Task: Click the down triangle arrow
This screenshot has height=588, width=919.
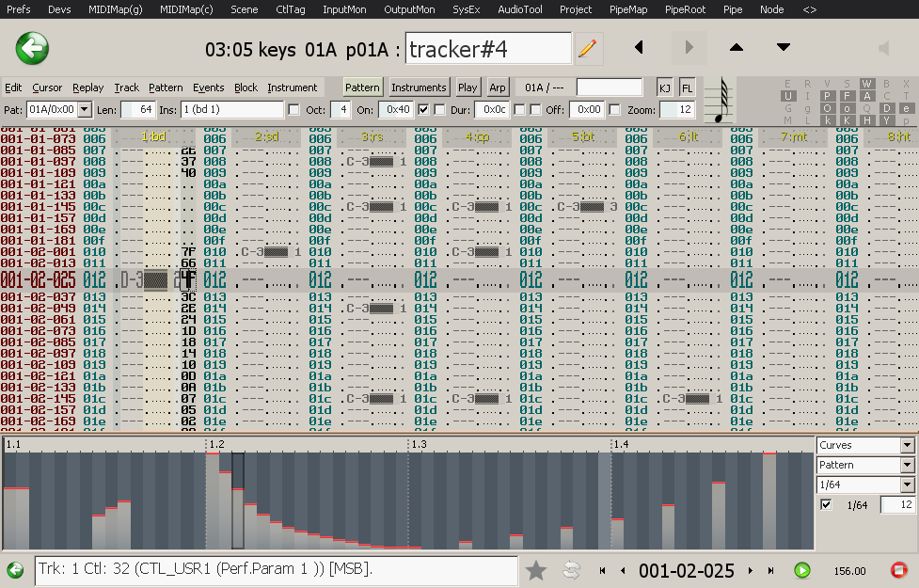Action: click(784, 48)
